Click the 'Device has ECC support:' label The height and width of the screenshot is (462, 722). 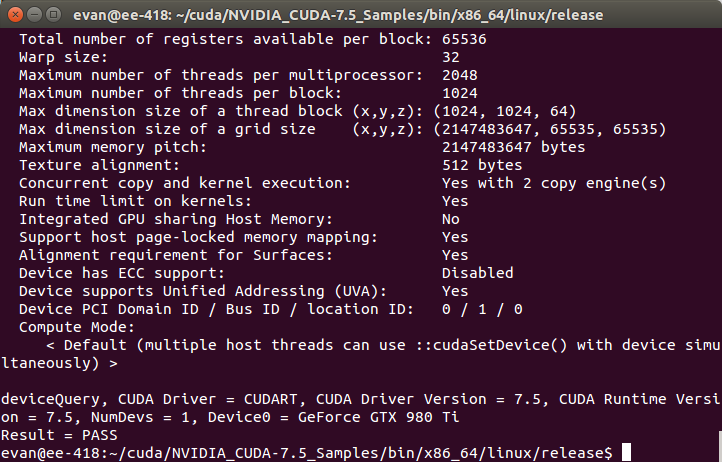pos(118,272)
